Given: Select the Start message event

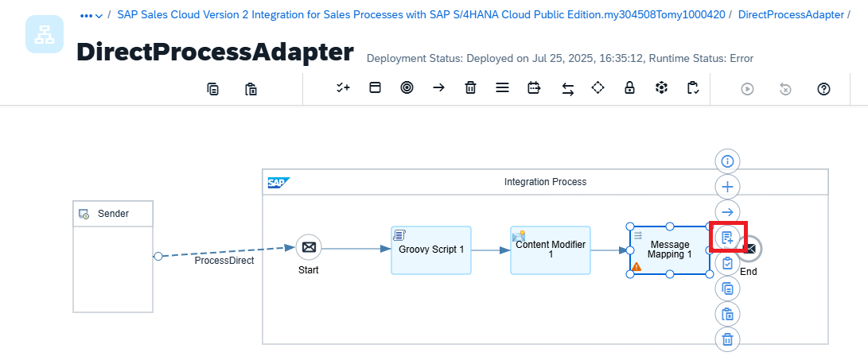Looking at the screenshot, I should (x=309, y=247).
